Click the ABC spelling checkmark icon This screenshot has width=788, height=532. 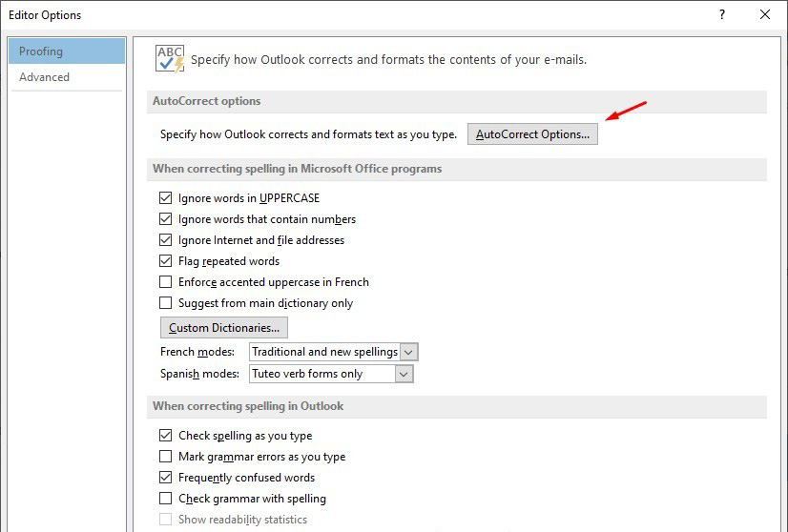pyautogui.click(x=170, y=58)
